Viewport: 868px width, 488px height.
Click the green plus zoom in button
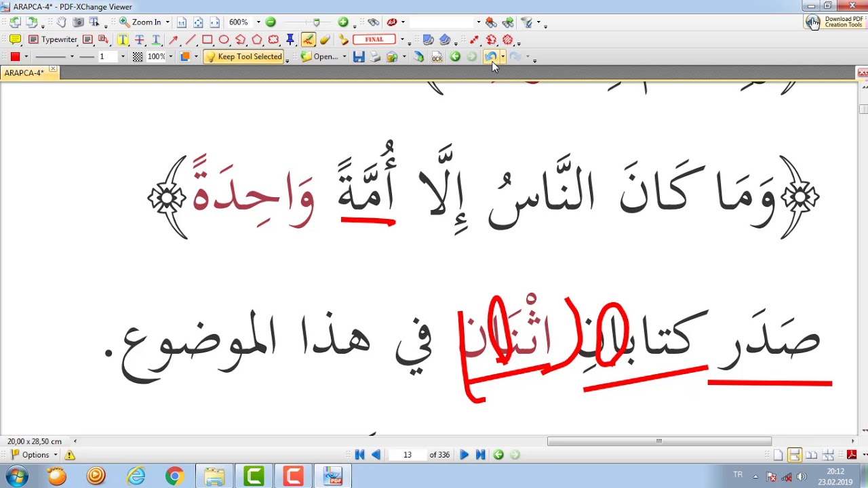coord(342,22)
